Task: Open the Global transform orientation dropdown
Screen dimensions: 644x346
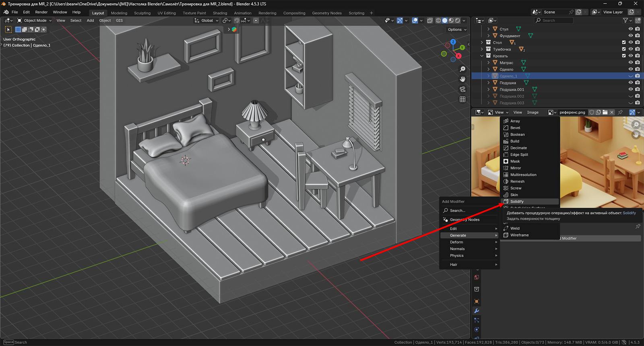Action: coord(206,21)
